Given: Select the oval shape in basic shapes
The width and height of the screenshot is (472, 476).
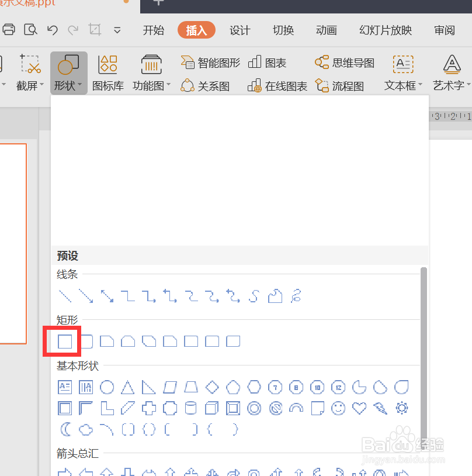Looking at the screenshot, I should click(107, 387).
